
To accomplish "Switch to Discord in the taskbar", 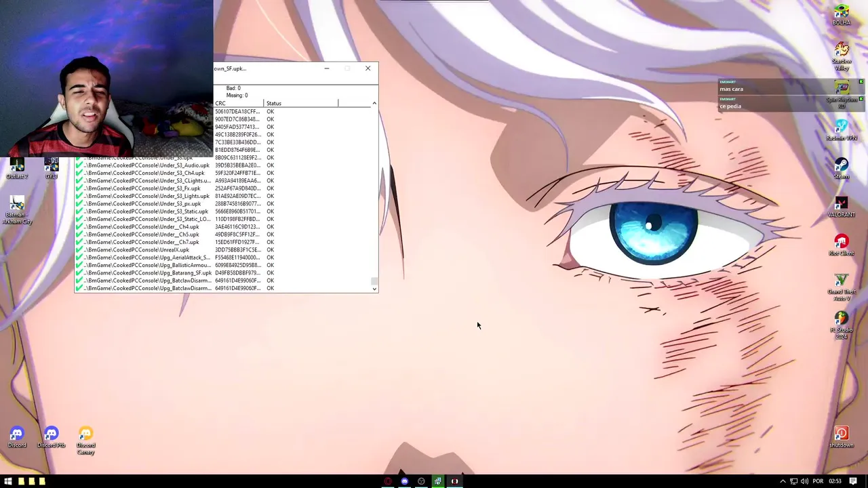I will point(404,481).
